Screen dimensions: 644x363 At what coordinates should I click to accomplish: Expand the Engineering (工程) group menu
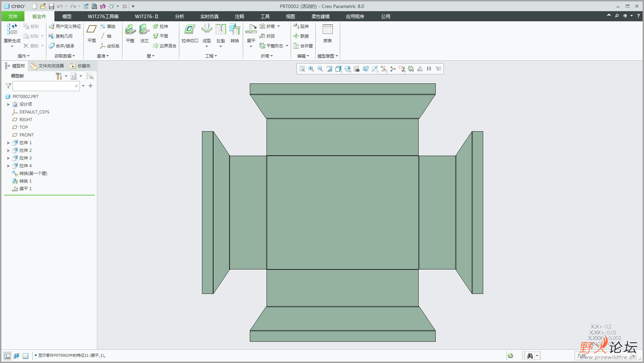coord(211,56)
